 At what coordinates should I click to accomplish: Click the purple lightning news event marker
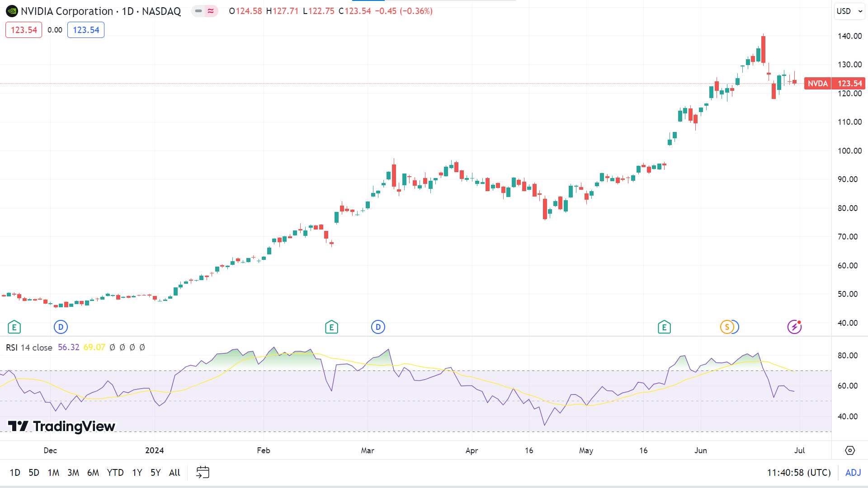pos(794,327)
